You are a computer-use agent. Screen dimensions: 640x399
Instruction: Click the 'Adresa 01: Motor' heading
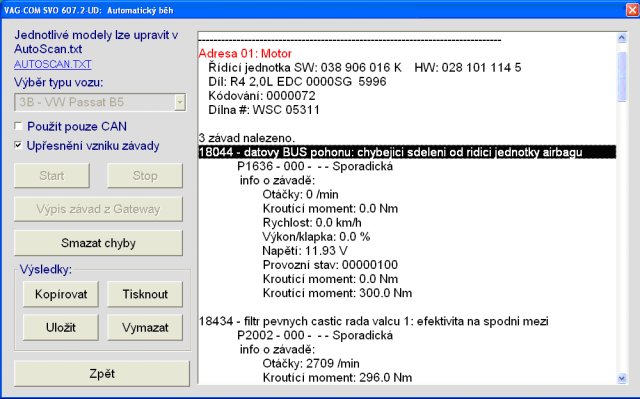point(245,53)
